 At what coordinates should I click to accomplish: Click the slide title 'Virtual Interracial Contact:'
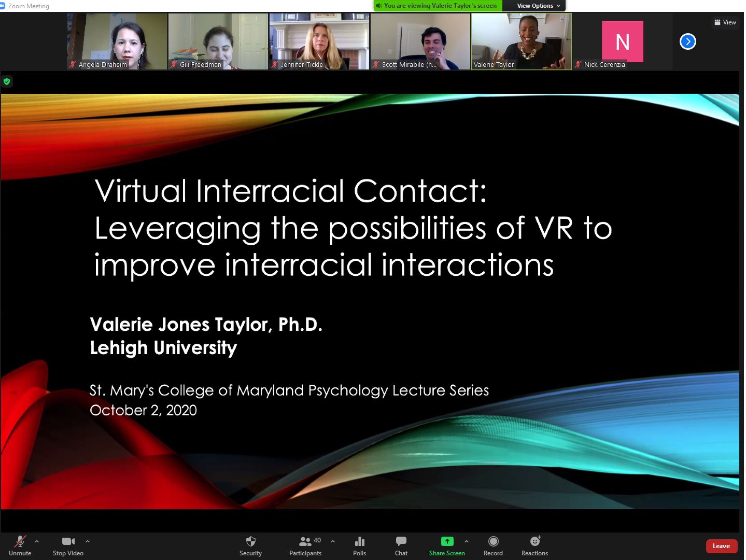click(291, 191)
